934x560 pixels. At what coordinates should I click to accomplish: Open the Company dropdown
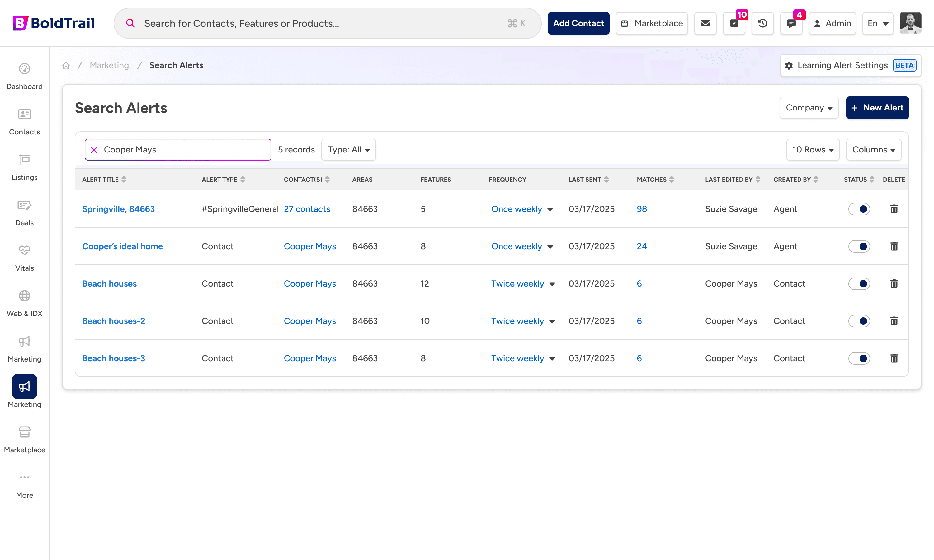point(809,108)
